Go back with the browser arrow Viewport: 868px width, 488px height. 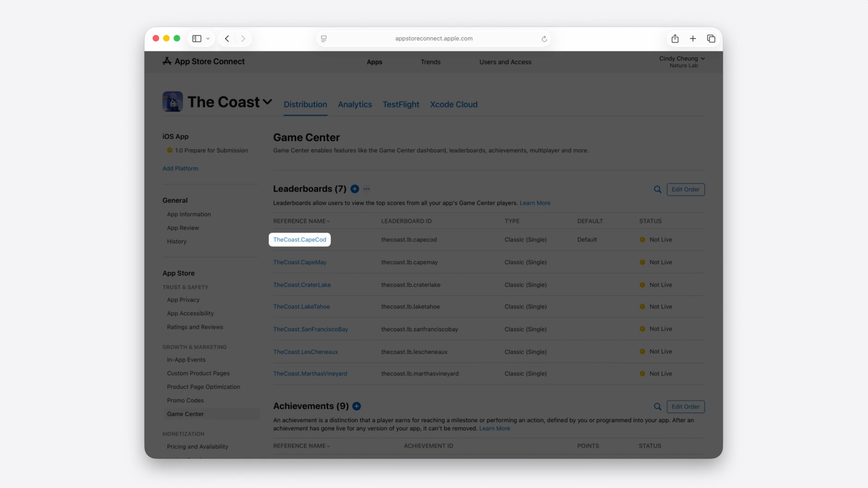point(227,39)
